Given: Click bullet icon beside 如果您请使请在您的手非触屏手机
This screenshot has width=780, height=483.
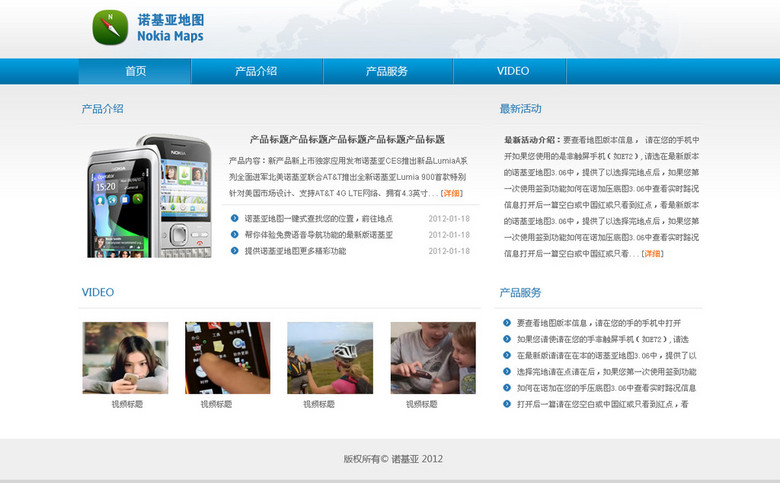Looking at the screenshot, I should point(506,339).
